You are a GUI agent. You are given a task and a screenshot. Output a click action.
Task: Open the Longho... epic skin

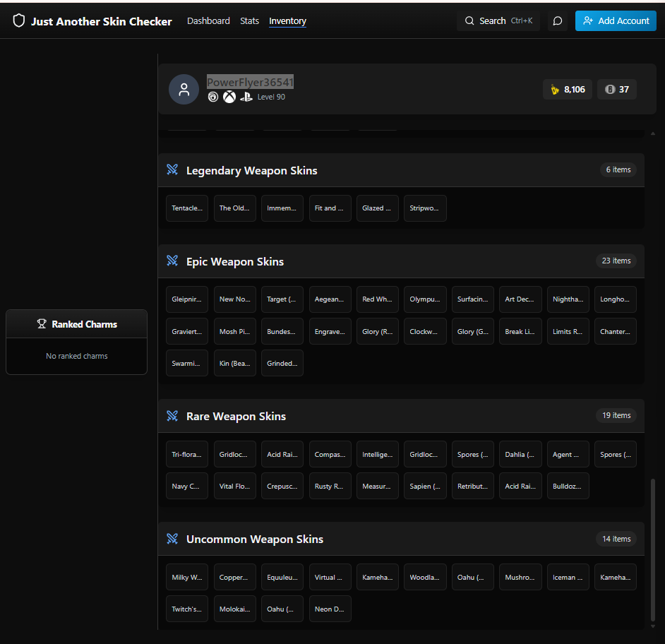click(616, 299)
